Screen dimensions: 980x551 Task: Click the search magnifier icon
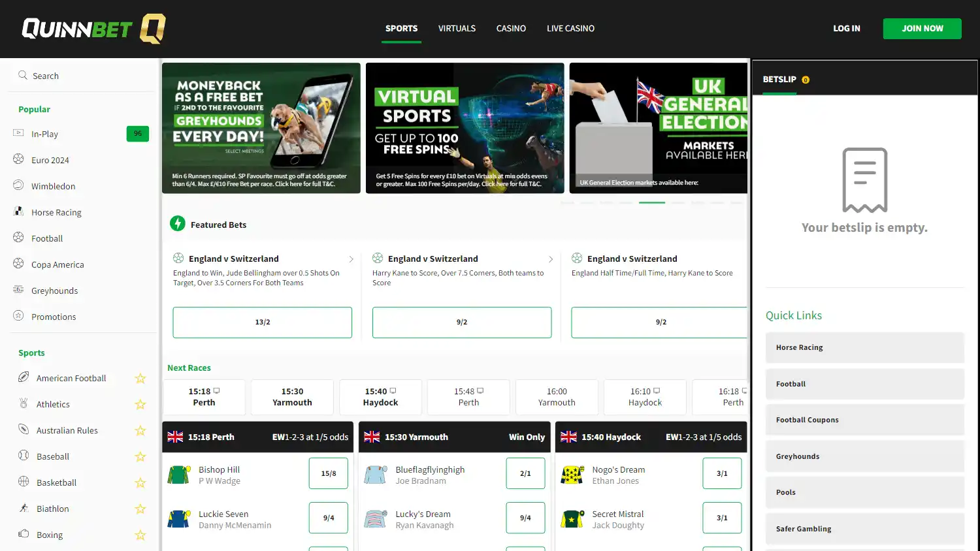point(23,75)
